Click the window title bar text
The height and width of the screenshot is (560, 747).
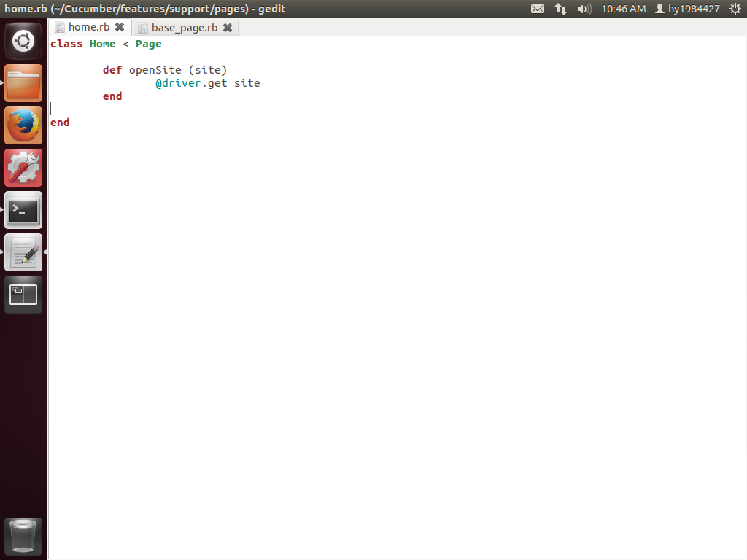click(145, 9)
